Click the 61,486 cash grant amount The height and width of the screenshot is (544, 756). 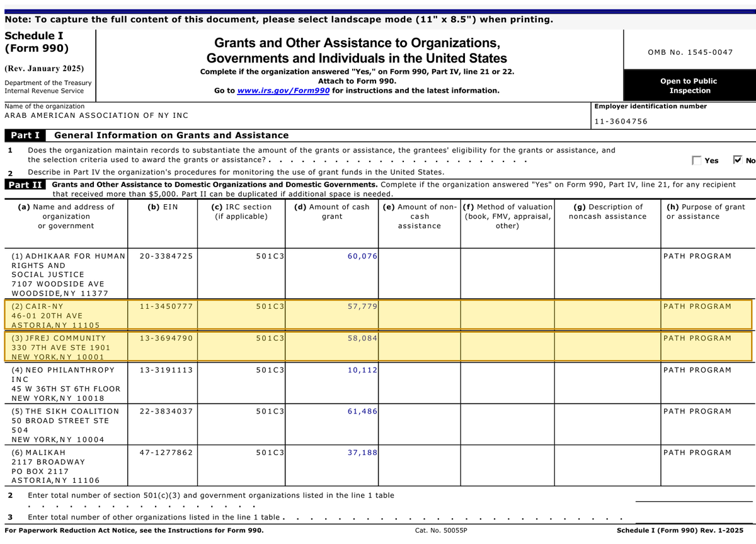tap(362, 411)
